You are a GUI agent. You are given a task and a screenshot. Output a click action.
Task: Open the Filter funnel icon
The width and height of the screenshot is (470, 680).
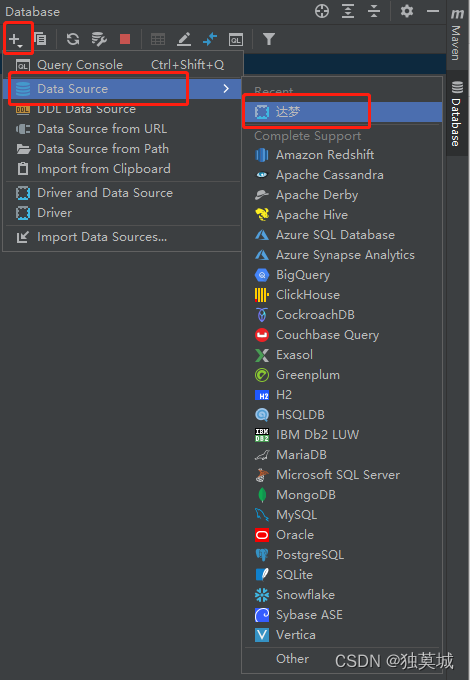tap(269, 39)
